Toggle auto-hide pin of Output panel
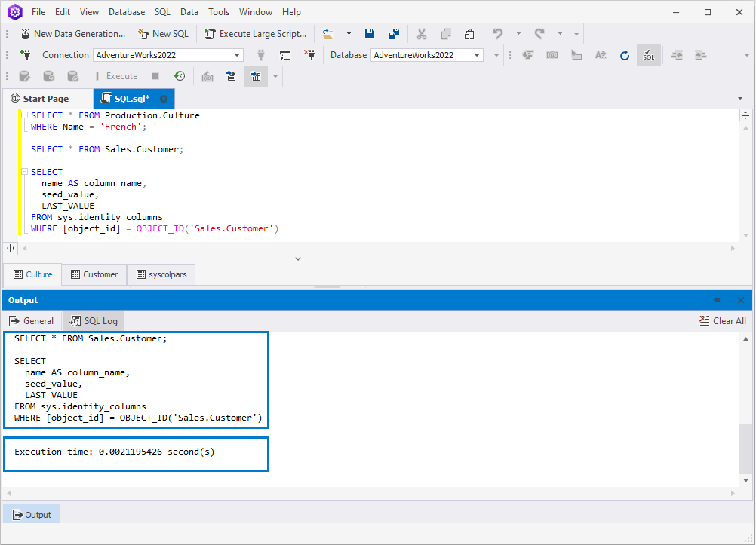 click(x=717, y=300)
